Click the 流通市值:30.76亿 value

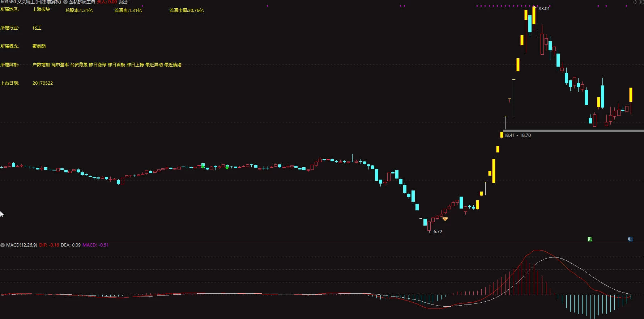click(x=187, y=11)
